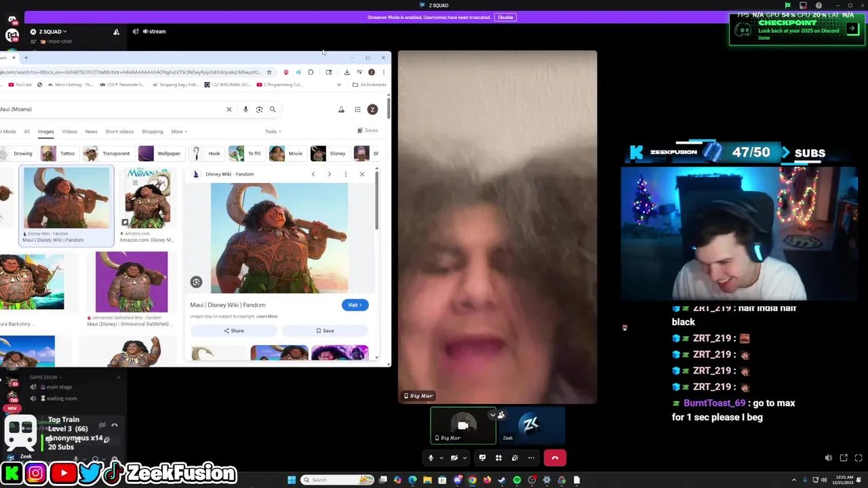
Task: Go to previous image in preview panel
Action: [x=313, y=174]
